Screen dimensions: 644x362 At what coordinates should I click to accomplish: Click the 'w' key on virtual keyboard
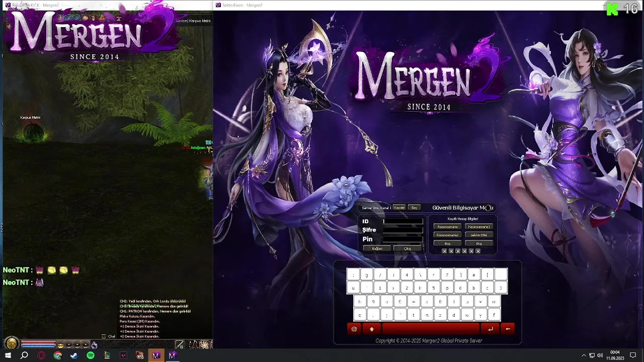tap(467, 315)
